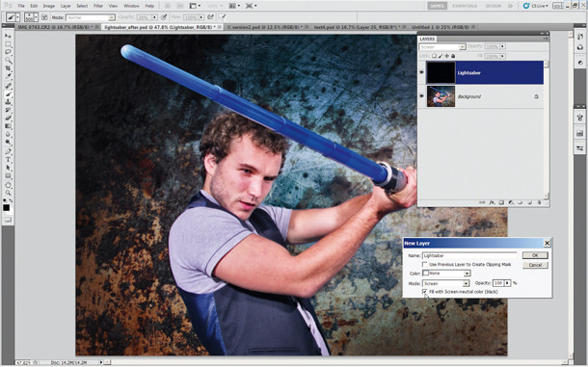Select the Essentials workspace button

[465, 6]
